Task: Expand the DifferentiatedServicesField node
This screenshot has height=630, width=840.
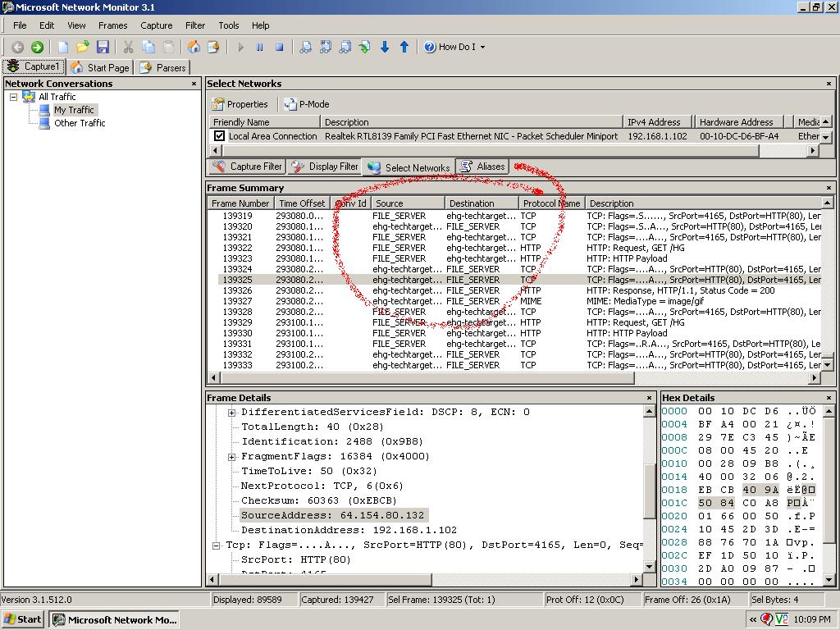Action: pyautogui.click(x=231, y=413)
